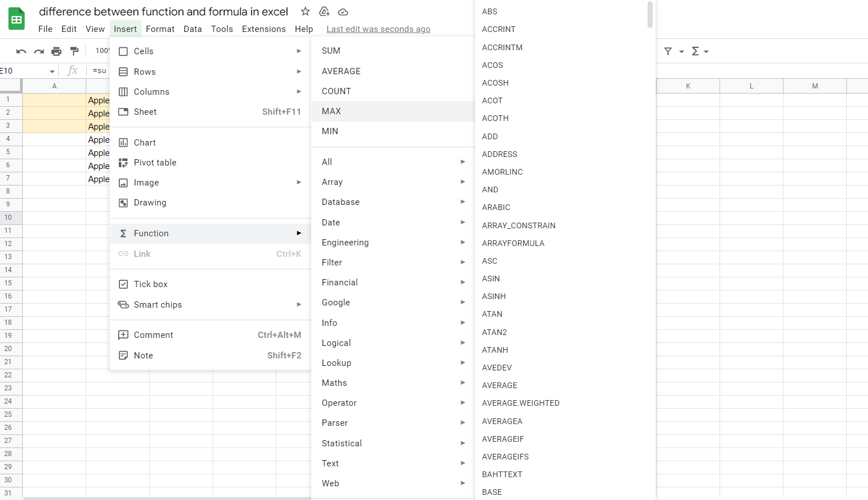Open the name box dropdown arrow
Viewport: 868px width, 500px height.
click(x=52, y=71)
